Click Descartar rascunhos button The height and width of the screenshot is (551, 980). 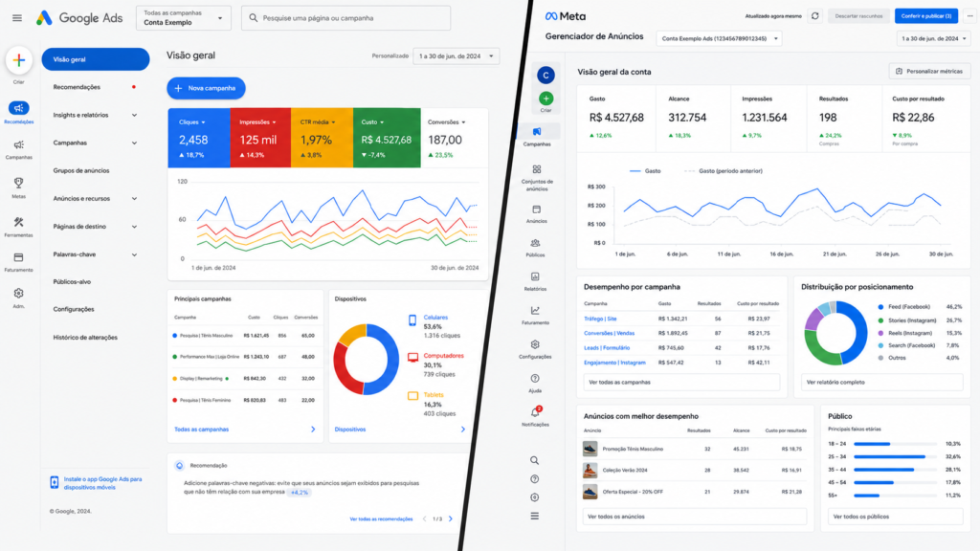click(x=858, y=16)
